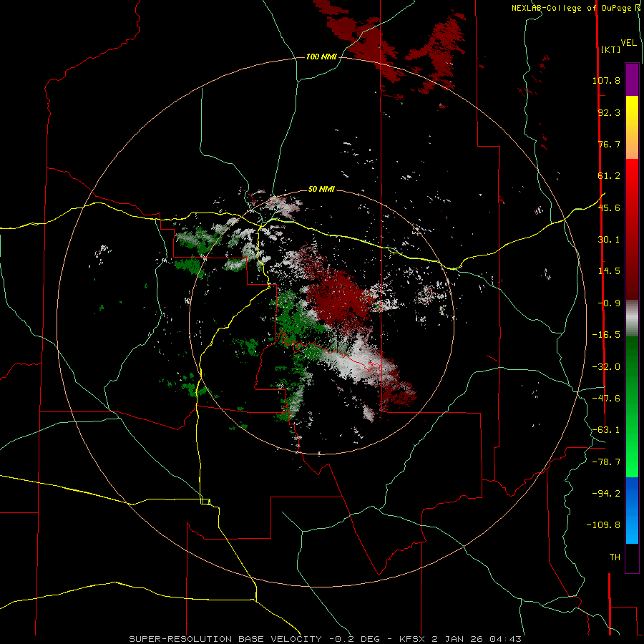644x644 pixels.
Task: Pick the purple segment of the velocity color bar
Action: [x=632, y=79]
